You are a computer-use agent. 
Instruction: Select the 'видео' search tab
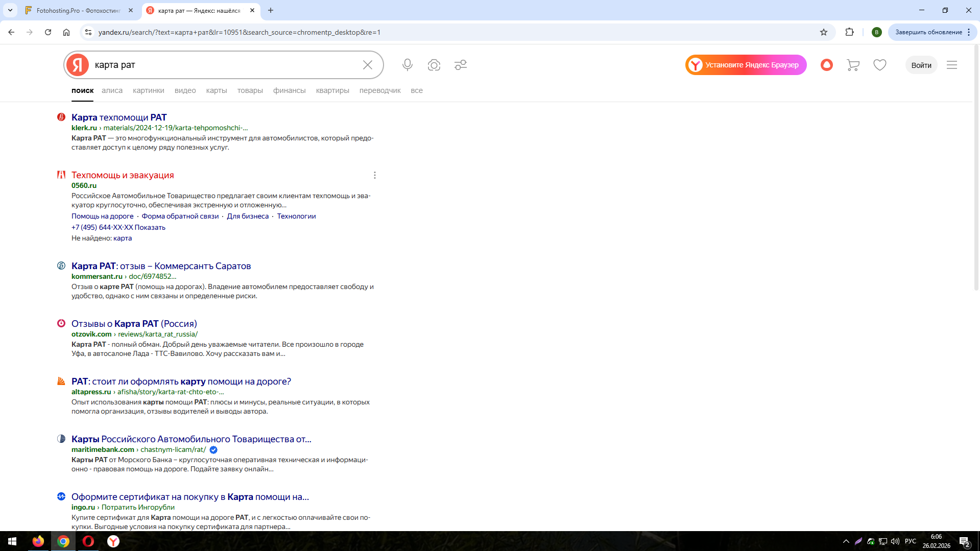click(185, 90)
